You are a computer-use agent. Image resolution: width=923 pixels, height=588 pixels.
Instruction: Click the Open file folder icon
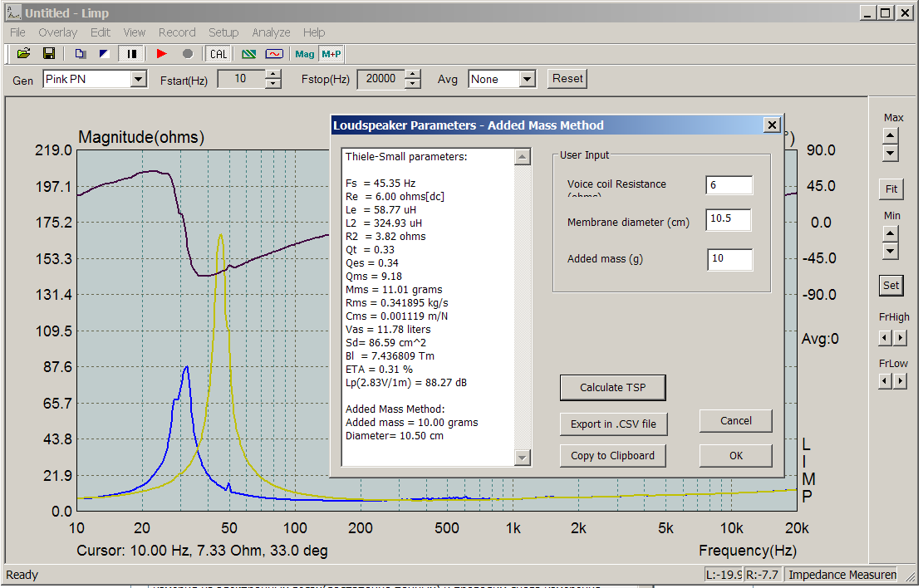[x=24, y=54]
